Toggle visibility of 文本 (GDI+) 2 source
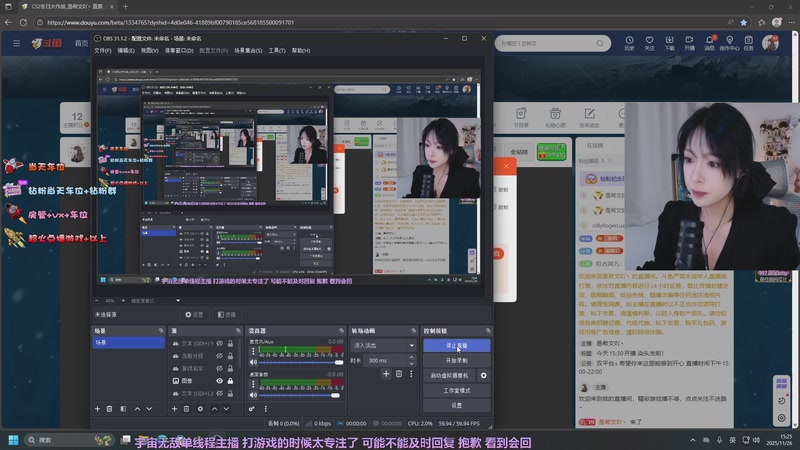This screenshot has height=450, width=800. pos(219,393)
